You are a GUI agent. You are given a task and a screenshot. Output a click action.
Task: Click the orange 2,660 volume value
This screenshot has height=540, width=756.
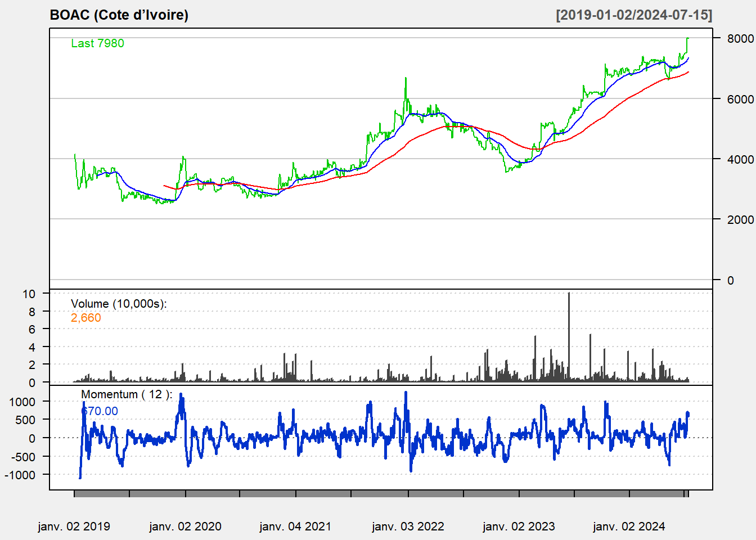[x=86, y=318]
